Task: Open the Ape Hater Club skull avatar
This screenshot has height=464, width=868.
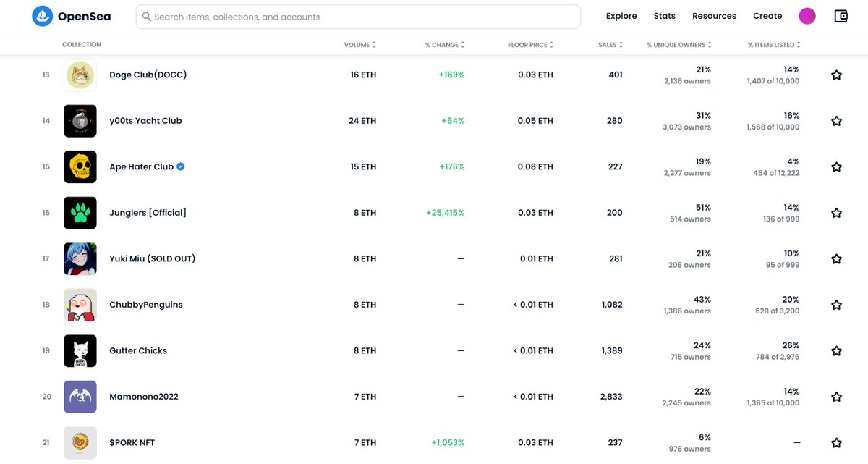Action: coord(80,167)
